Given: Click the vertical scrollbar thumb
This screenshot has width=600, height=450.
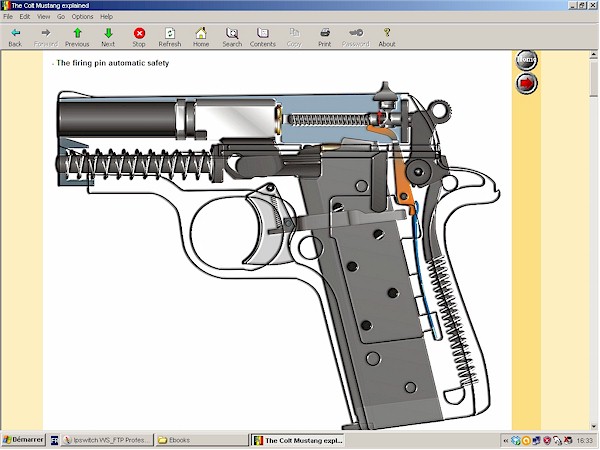Looking at the screenshot, I should pos(593,78).
